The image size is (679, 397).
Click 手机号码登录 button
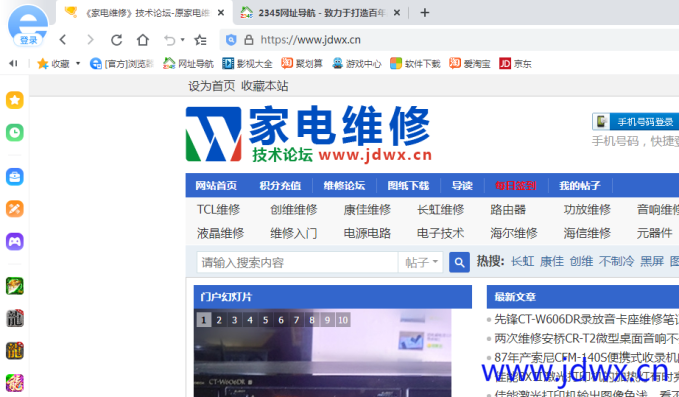[x=635, y=122]
